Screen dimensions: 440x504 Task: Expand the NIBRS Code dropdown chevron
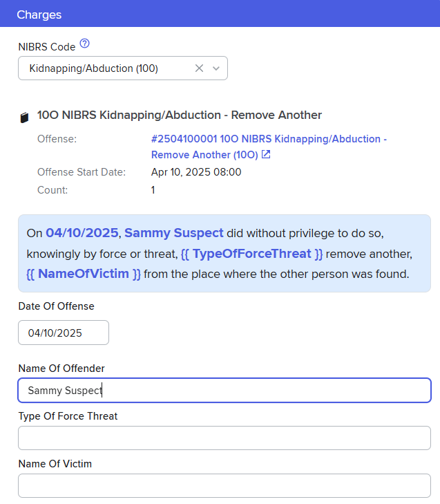(216, 68)
